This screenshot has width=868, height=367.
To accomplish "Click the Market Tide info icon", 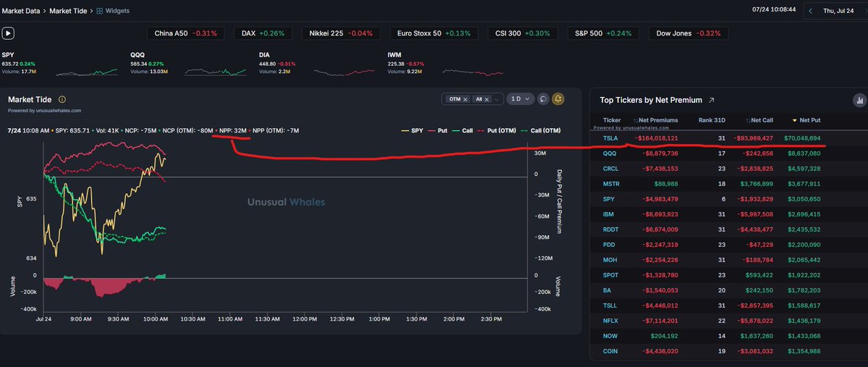I will click(62, 99).
